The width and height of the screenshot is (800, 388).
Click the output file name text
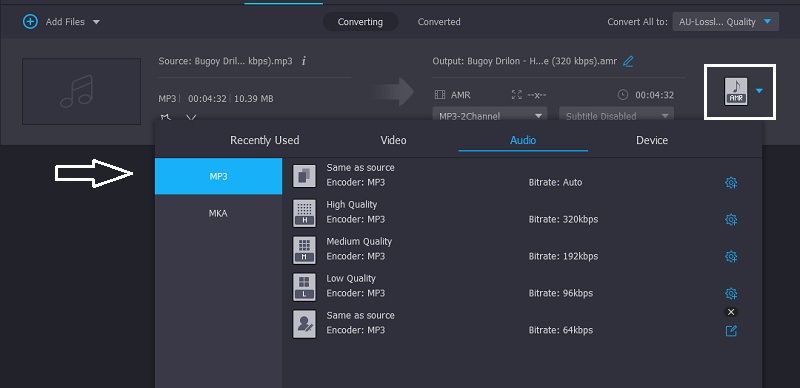point(524,61)
